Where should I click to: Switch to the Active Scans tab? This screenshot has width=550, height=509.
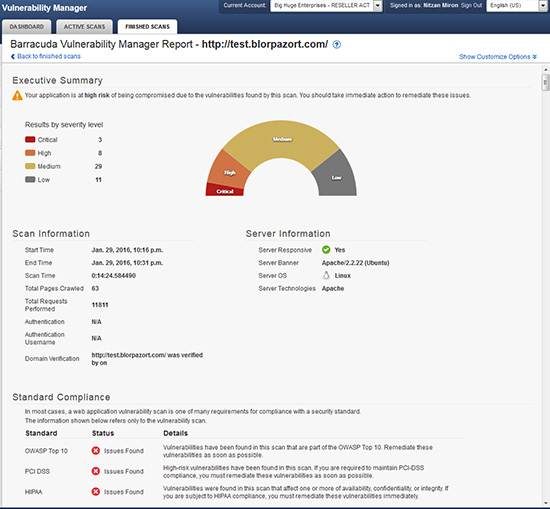point(84,27)
